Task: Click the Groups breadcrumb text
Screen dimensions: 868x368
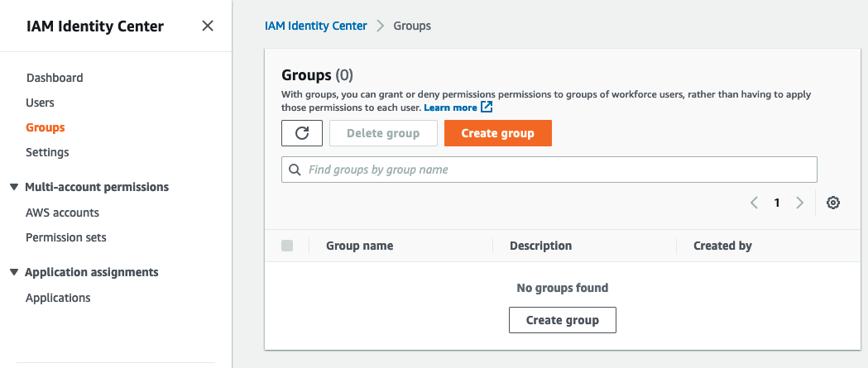Action: pyautogui.click(x=412, y=26)
